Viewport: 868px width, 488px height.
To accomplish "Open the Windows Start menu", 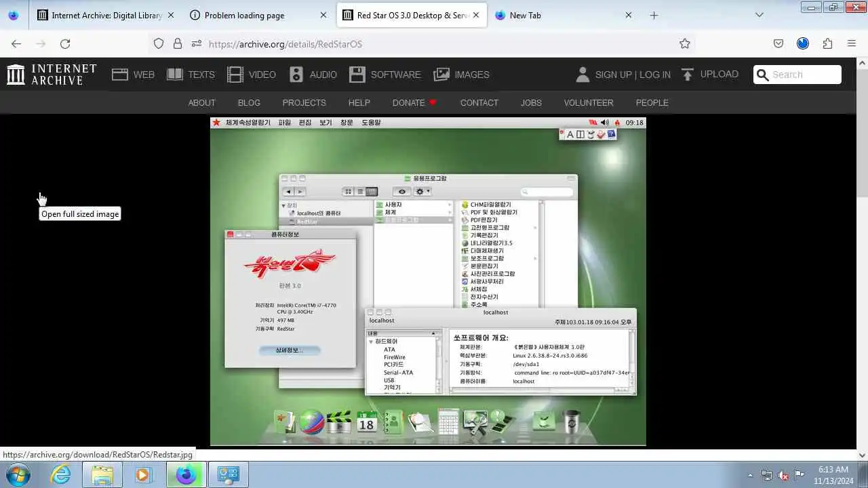I will tap(18, 474).
